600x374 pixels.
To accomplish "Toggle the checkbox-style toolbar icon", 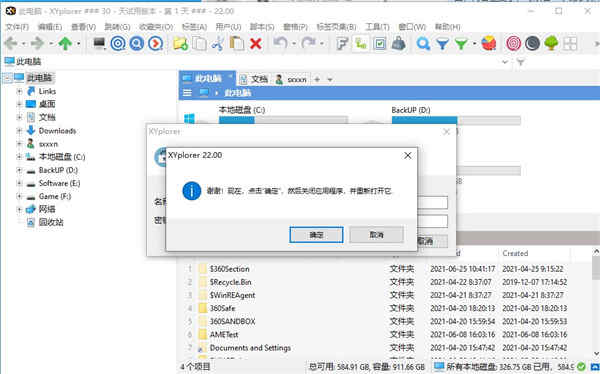I will point(380,44).
